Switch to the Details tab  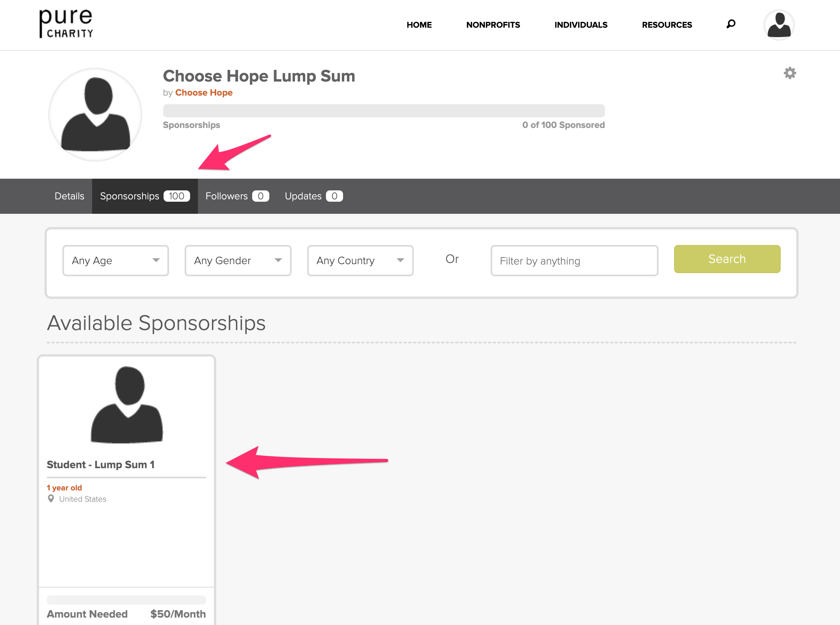point(69,196)
